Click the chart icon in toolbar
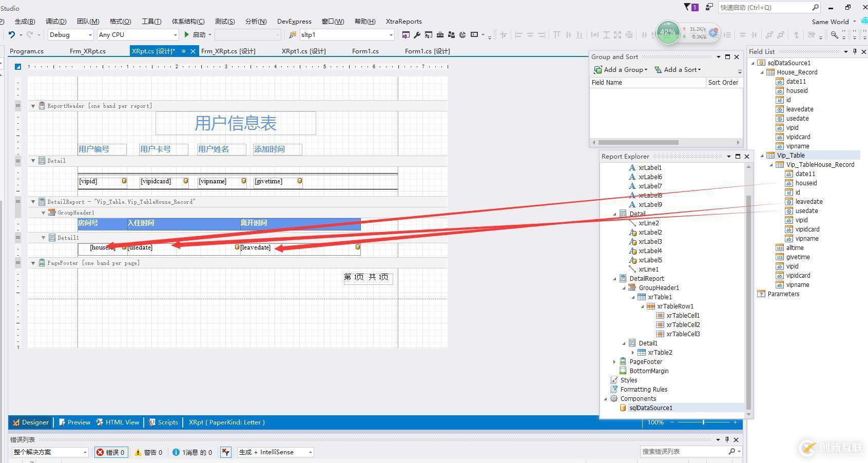This screenshot has width=868, height=463. [462, 35]
